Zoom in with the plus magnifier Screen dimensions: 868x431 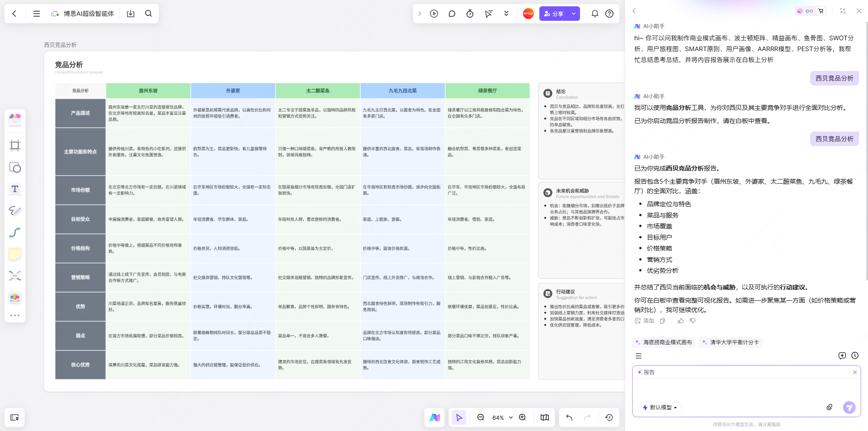(522, 417)
